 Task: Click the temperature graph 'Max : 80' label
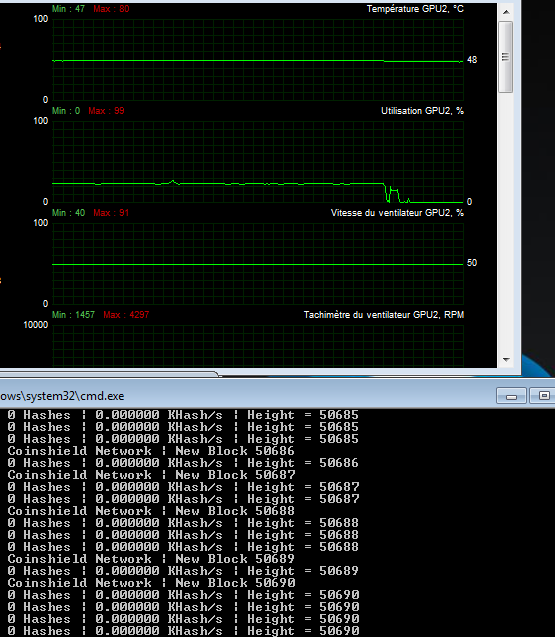point(111,9)
